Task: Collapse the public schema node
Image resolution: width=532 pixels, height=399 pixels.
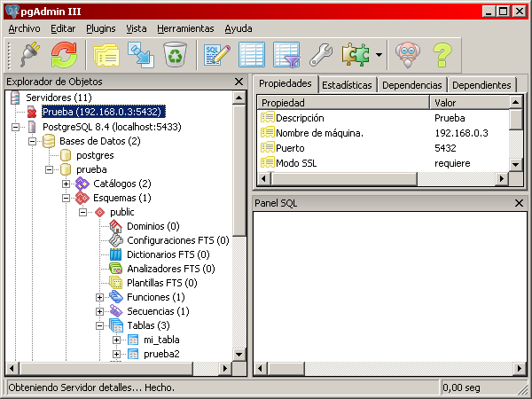Action: pos(82,213)
